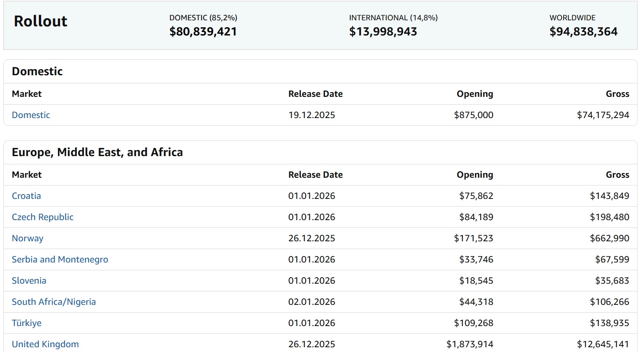Click United Kingdom's release date cell
Screen dimensions: 644x352
[312, 344]
